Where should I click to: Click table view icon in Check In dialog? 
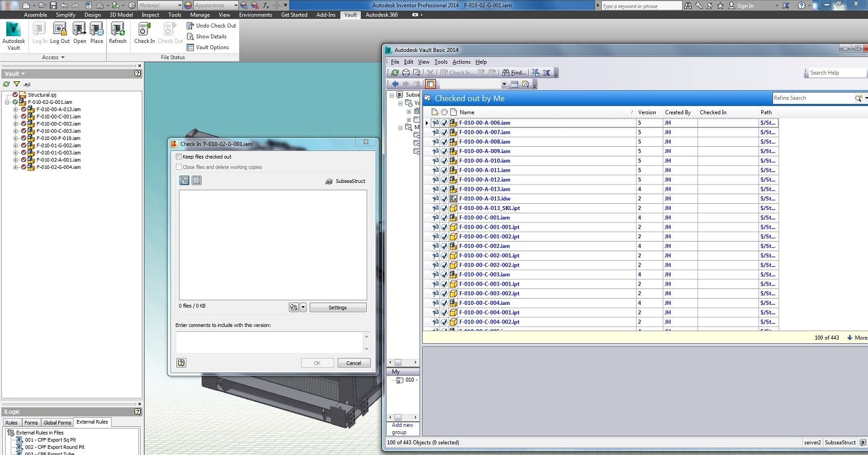[197, 181]
